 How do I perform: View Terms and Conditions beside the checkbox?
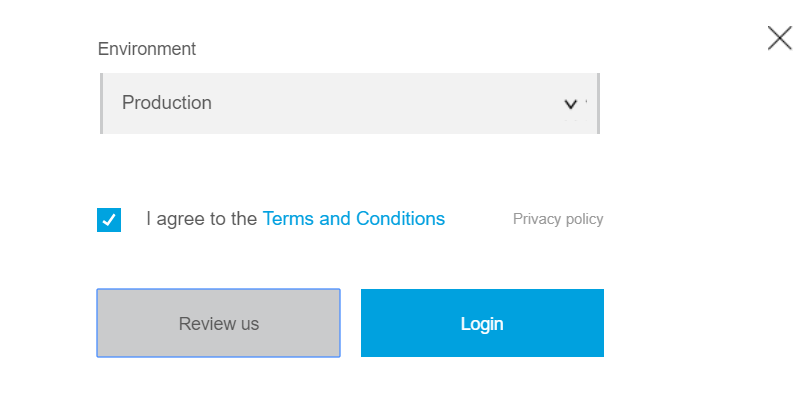point(353,218)
